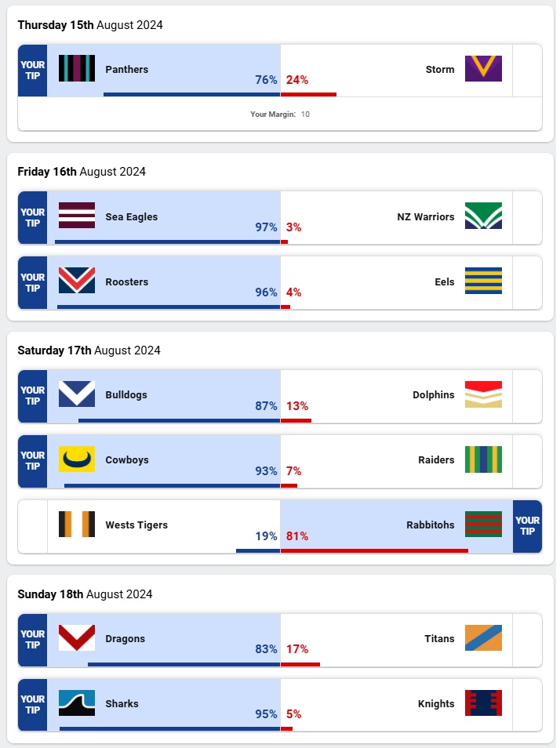Image resolution: width=560 pixels, height=748 pixels.
Task: Click the Raiders team name
Action: (x=436, y=460)
